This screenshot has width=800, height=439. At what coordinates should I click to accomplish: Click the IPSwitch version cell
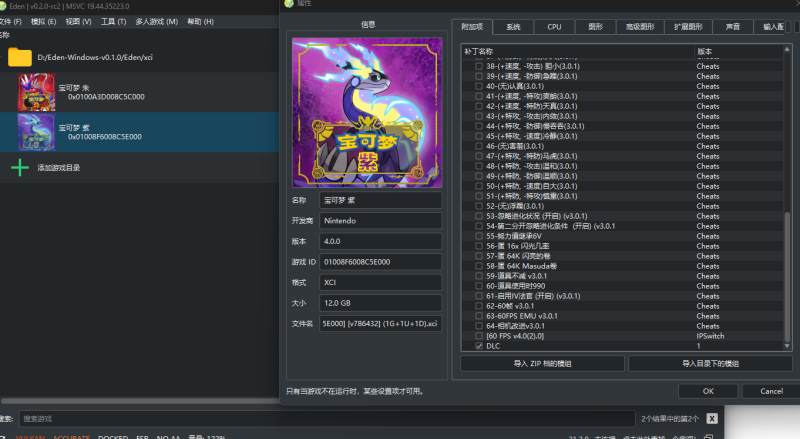(710, 336)
